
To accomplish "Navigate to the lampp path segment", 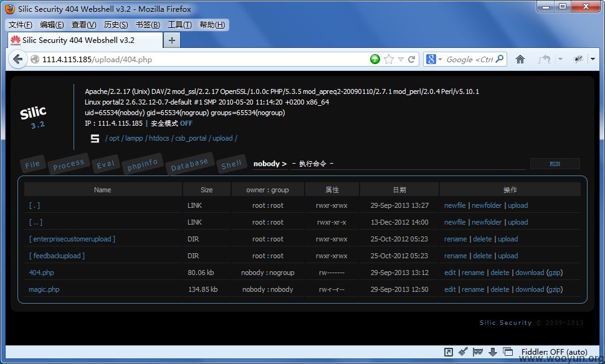I will [x=134, y=138].
